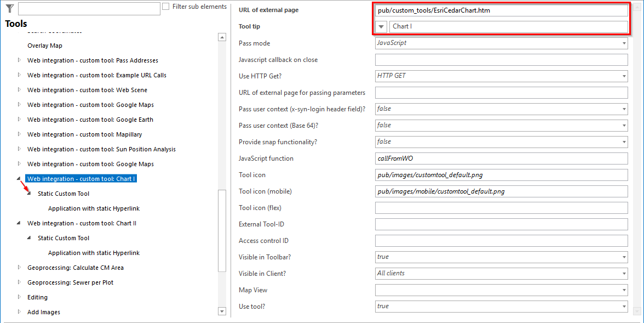Image resolution: width=644 pixels, height=323 pixels.
Task: Open the "Pass user context (Base 64)?" dropdown
Action: (x=623, y=125)
